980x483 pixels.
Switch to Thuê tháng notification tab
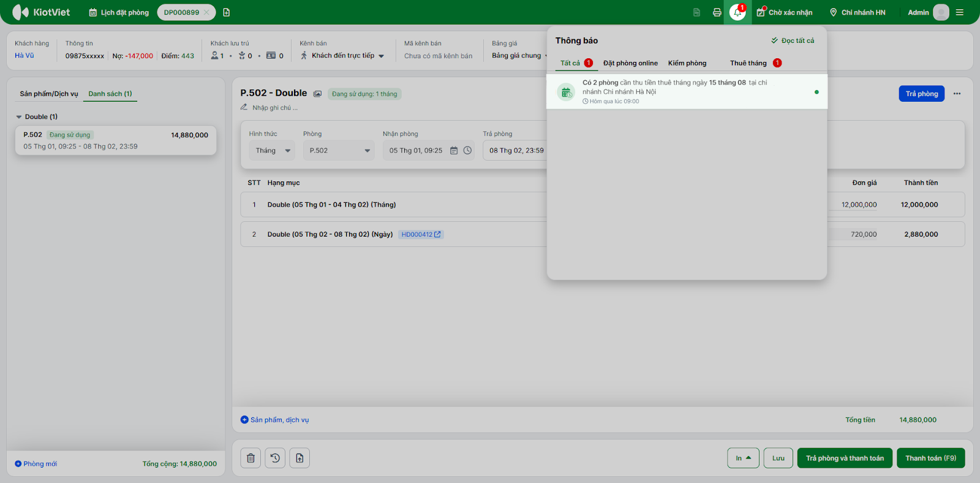[x=748, y=63]
